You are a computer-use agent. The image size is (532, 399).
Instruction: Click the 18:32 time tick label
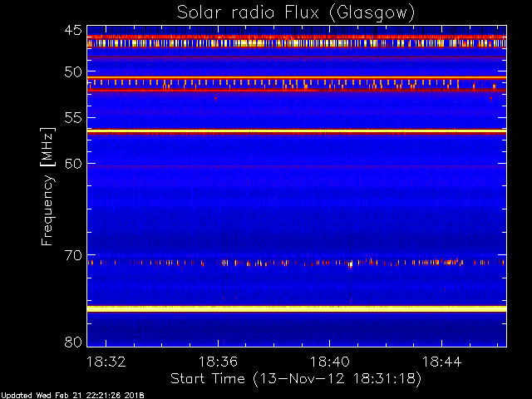point(106,362)
